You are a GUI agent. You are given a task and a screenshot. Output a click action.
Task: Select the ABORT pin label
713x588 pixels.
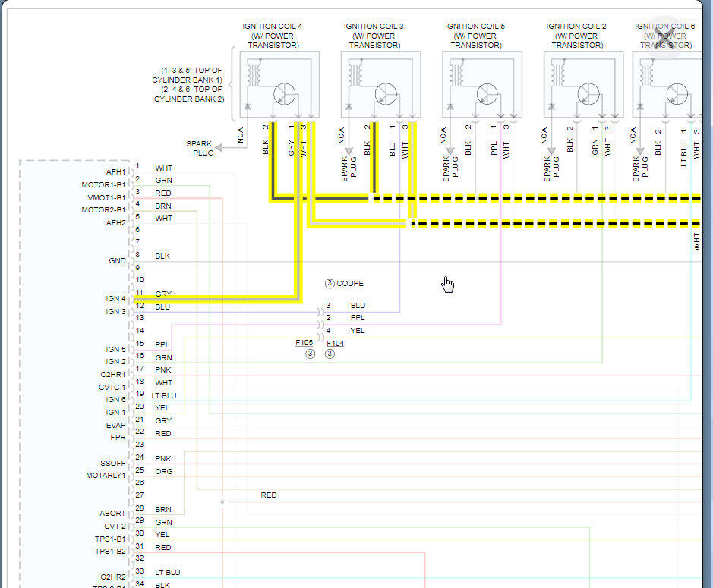coord(112,513)
